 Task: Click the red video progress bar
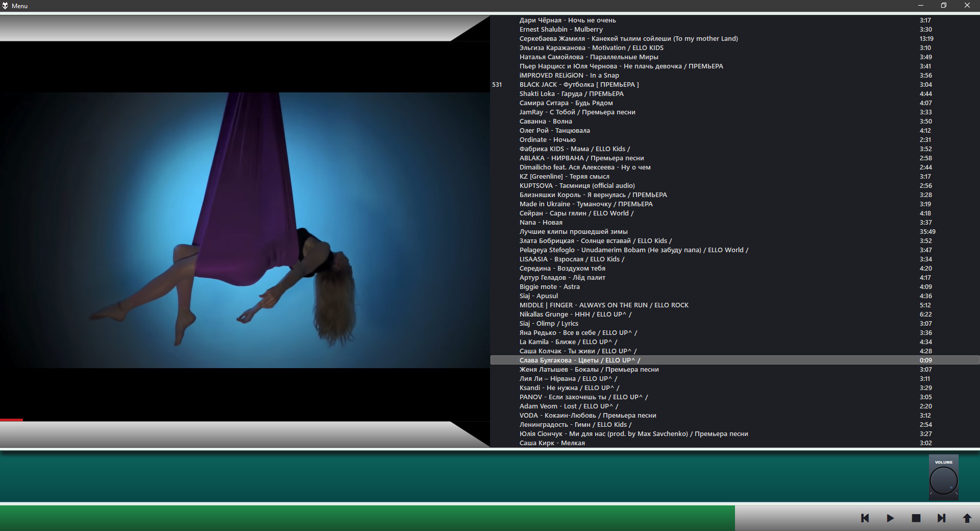[x=11, y=420]
